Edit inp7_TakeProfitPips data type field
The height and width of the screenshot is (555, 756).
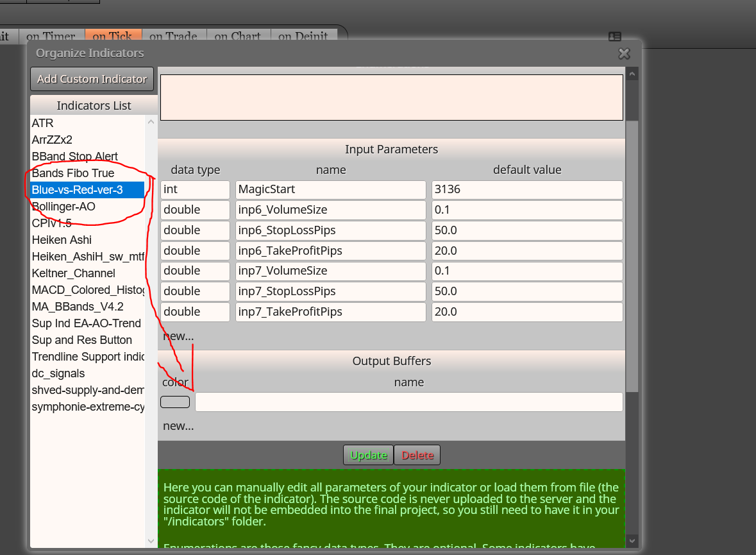[x=196, y=312]
